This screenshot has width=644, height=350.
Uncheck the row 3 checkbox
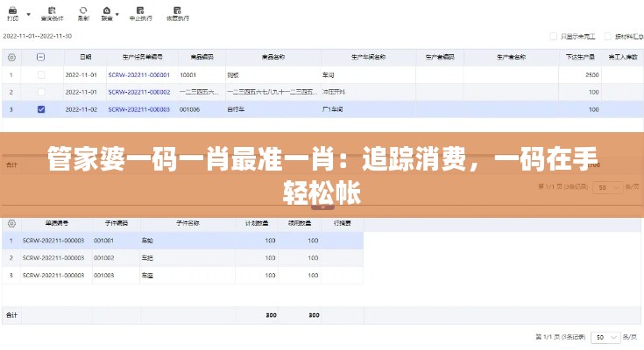[x=41, y=109]
